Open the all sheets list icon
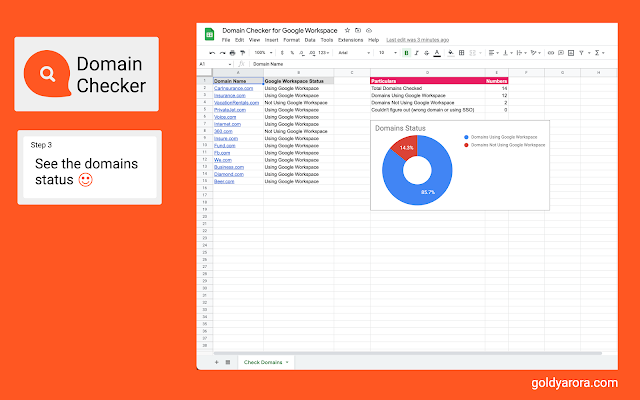The height and width of the screenshot is (400, 640). pos(228,362)
